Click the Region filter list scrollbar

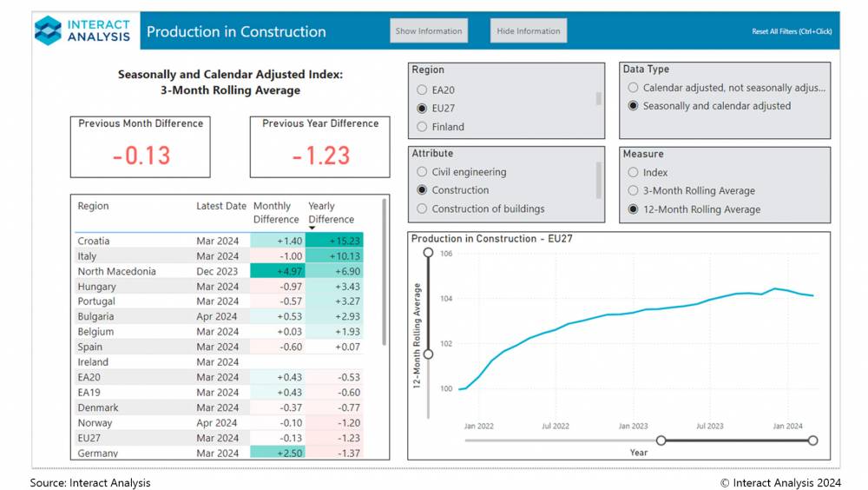click(x=598, y=97)
